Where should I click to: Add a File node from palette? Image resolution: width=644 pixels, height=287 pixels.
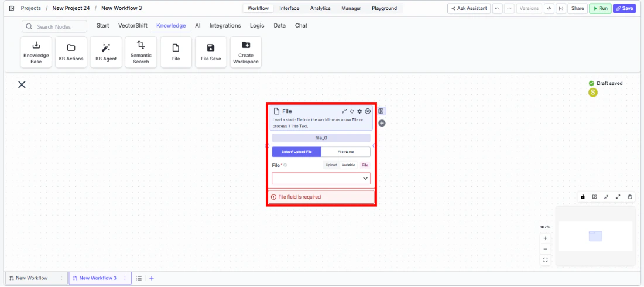(176, 52)
